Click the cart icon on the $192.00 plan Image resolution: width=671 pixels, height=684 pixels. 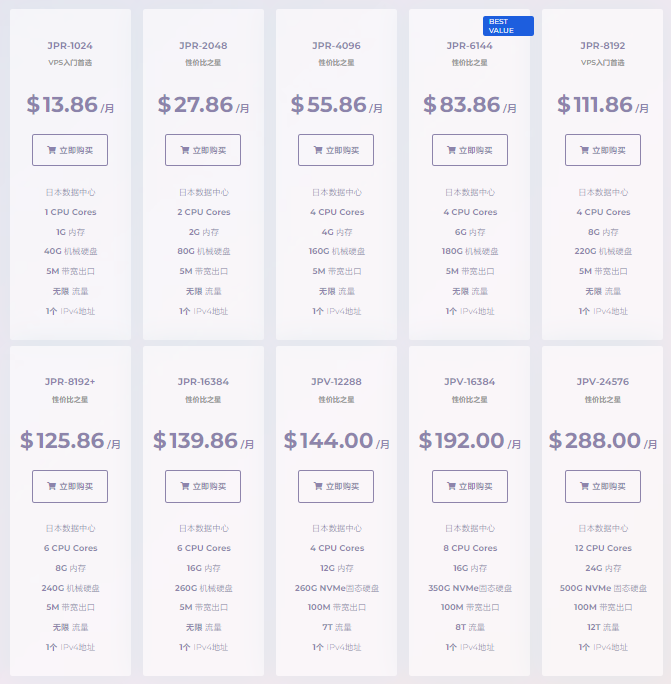pyautogui.click(x=452, y=486)
